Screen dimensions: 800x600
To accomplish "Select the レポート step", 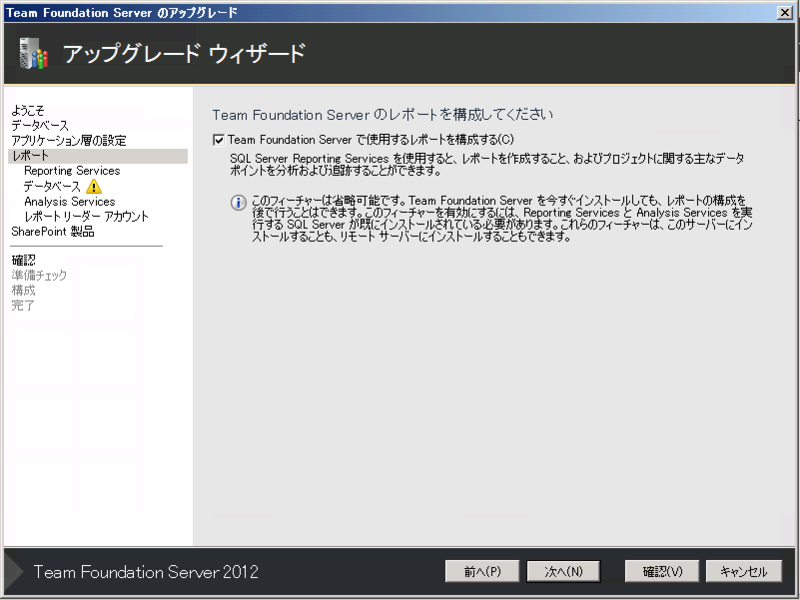I will click(98, 156).
